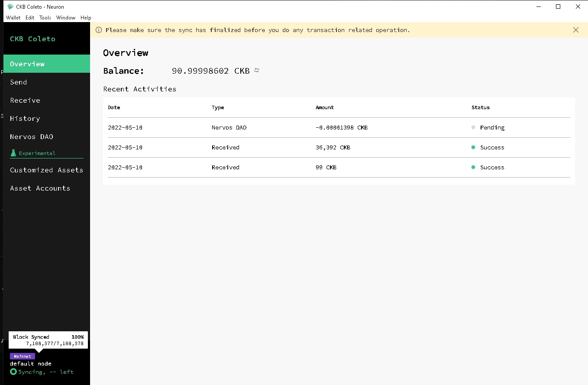Click the CKB Coleto wallet name
Image resolution: width=588 pixels, height=385 pixels.
click(32, 39)
